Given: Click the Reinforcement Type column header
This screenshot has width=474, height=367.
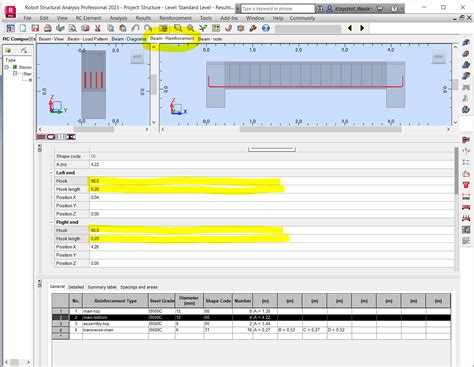Looking at the screenshot, I should [115, 301].
